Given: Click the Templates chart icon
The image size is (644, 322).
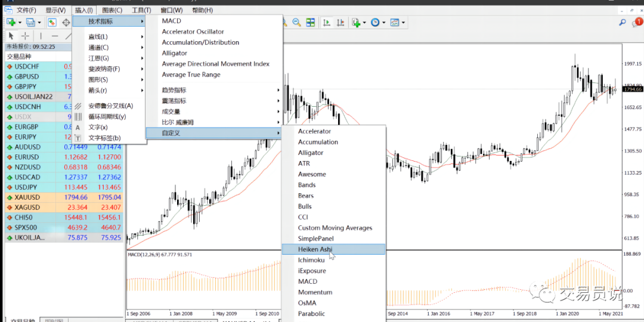Looking at the screenshot, I should click(395, 22).
